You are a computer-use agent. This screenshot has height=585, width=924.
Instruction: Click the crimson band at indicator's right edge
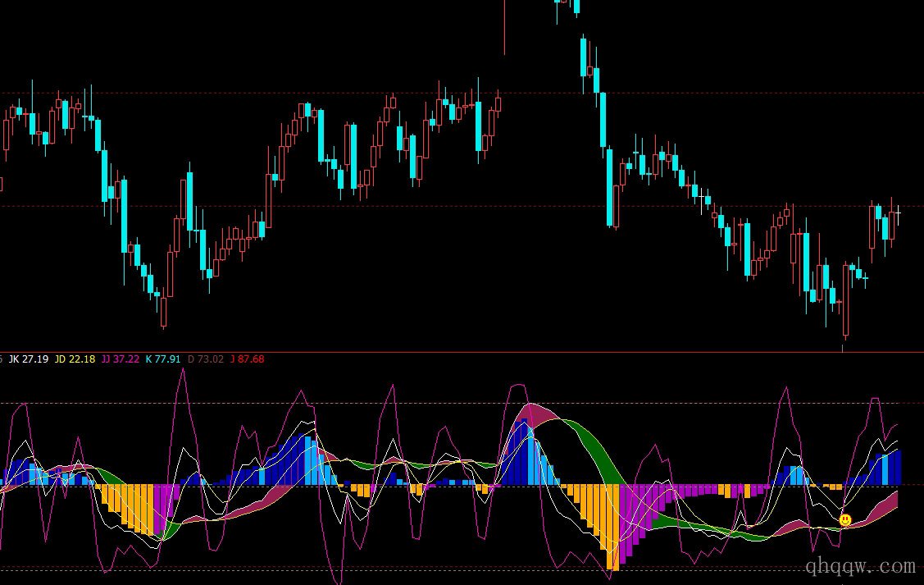pos(890,502)
